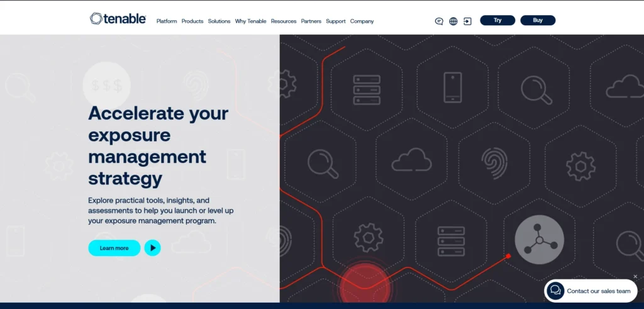This screenshot has width=644, height=309.
Task: Click the chat icon in sales widget
Action: pyautogui.click(x=555, y=291)
